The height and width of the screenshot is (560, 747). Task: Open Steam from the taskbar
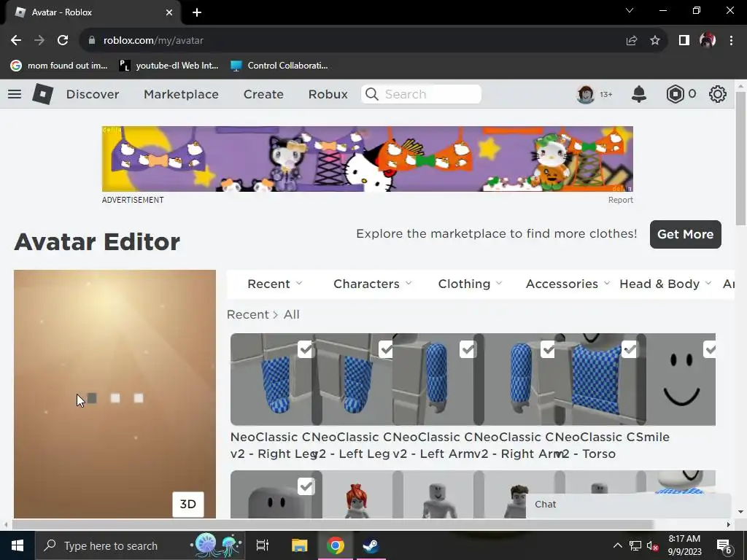coord(371,545)
